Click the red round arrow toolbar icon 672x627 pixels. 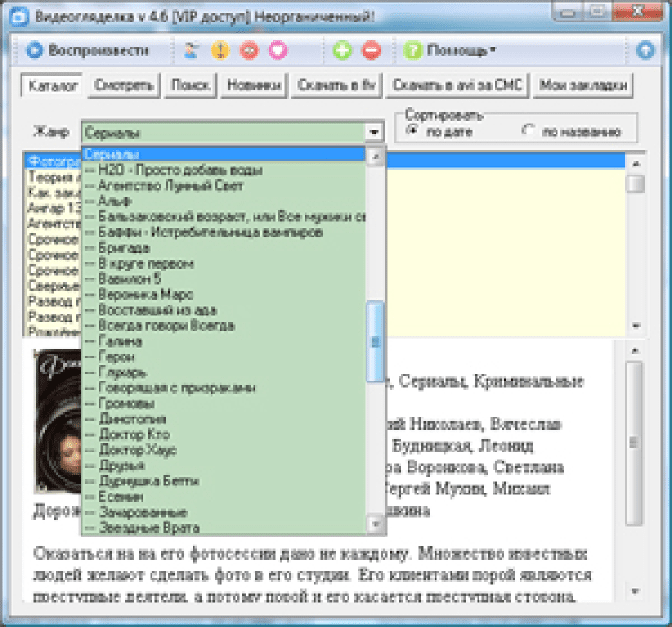249,50
